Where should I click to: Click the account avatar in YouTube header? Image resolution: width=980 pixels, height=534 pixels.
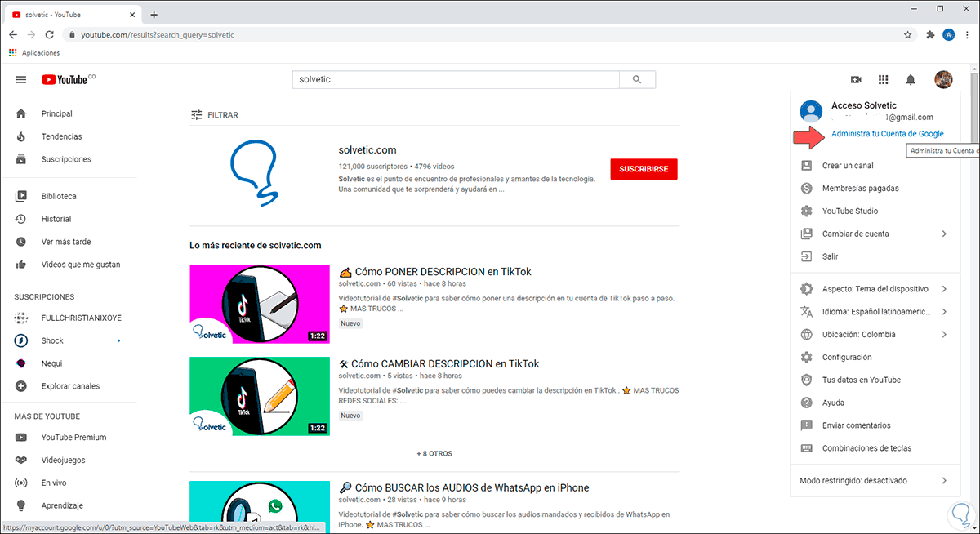pos(943,79)
